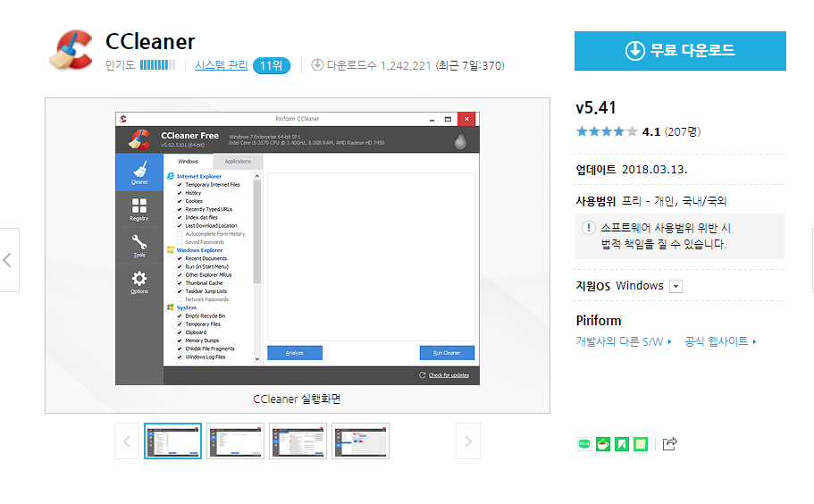The height and width of the screenshot is (504, 814).
Task: Click scroll-down arrow in CCleaner options list
Action: pyautogui.click(x=257, y=358)
